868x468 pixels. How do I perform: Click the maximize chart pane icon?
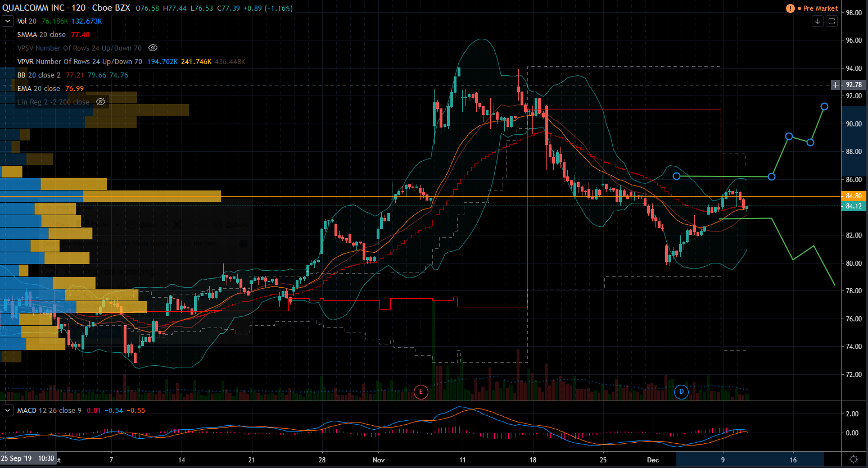[831, 21]
